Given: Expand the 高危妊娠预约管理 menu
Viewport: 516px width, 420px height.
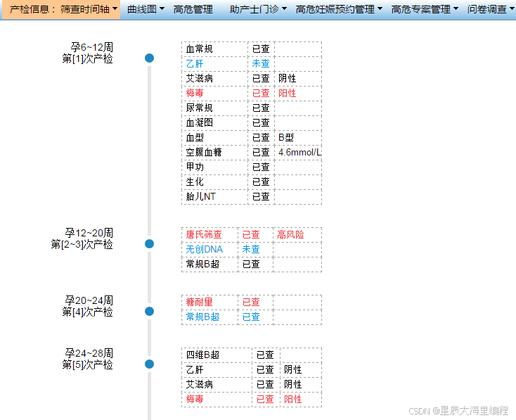Looking at the screenshot, I should (x=339, y=9).
